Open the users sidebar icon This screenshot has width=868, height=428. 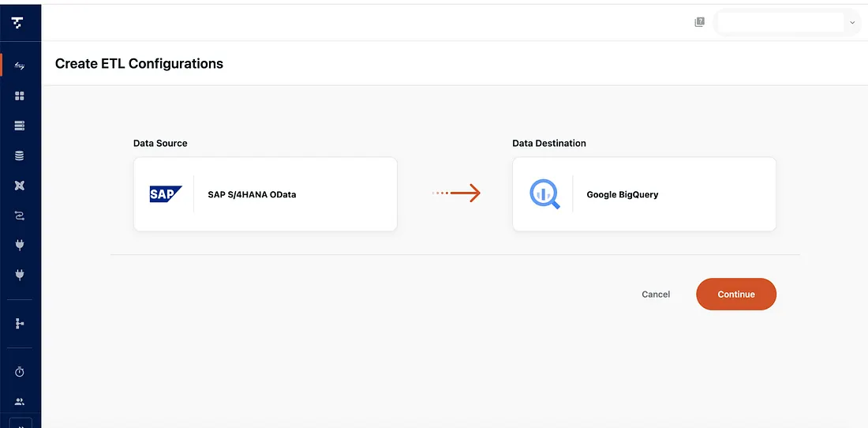[20, 401]
